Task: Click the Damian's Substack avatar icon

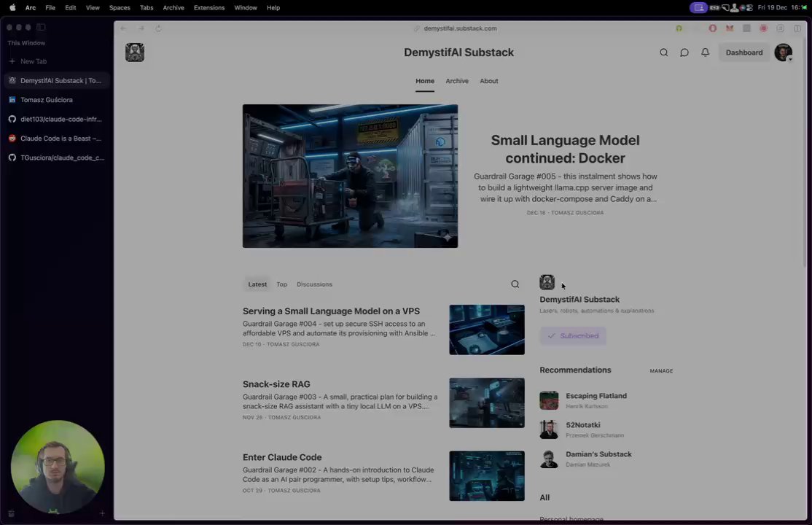Action: tap(549, 458)
